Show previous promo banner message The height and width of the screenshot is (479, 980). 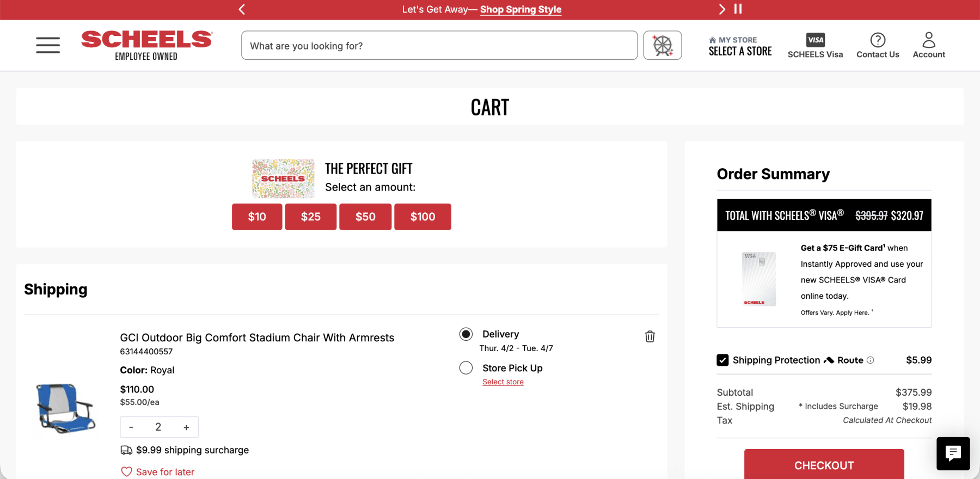click(x=242, y=9)
